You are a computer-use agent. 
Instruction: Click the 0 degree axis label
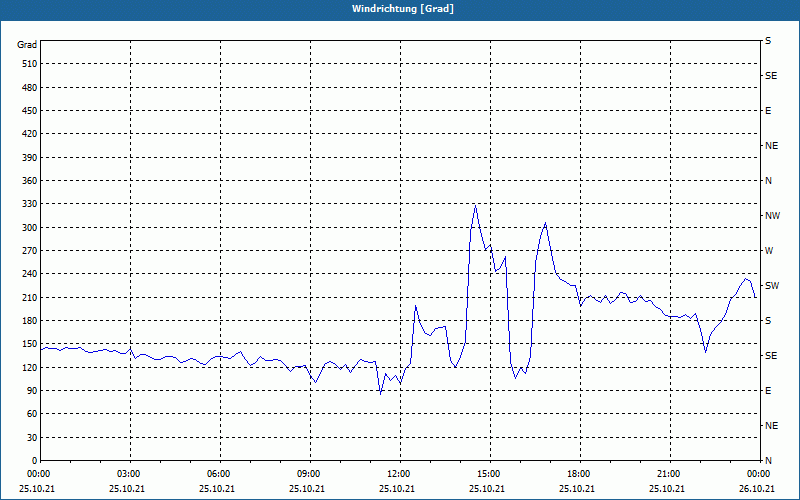[x=34, y=461]
